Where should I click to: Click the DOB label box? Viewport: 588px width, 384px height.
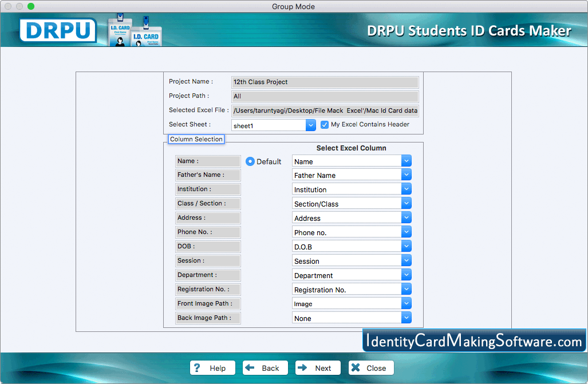click(x=208, y=247)
